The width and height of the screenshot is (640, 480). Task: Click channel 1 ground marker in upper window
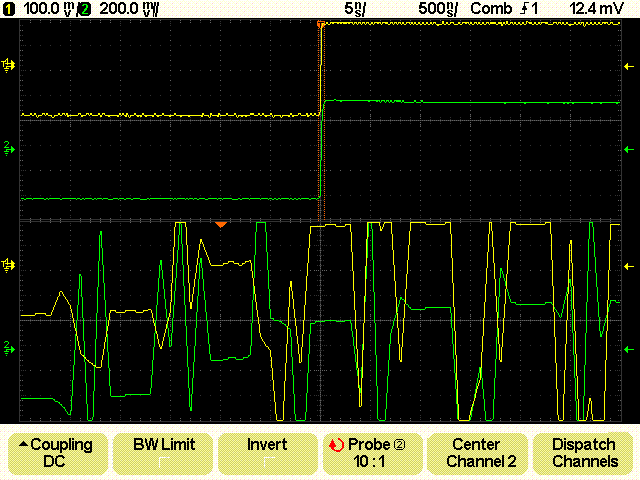click(x=8, y=65)
